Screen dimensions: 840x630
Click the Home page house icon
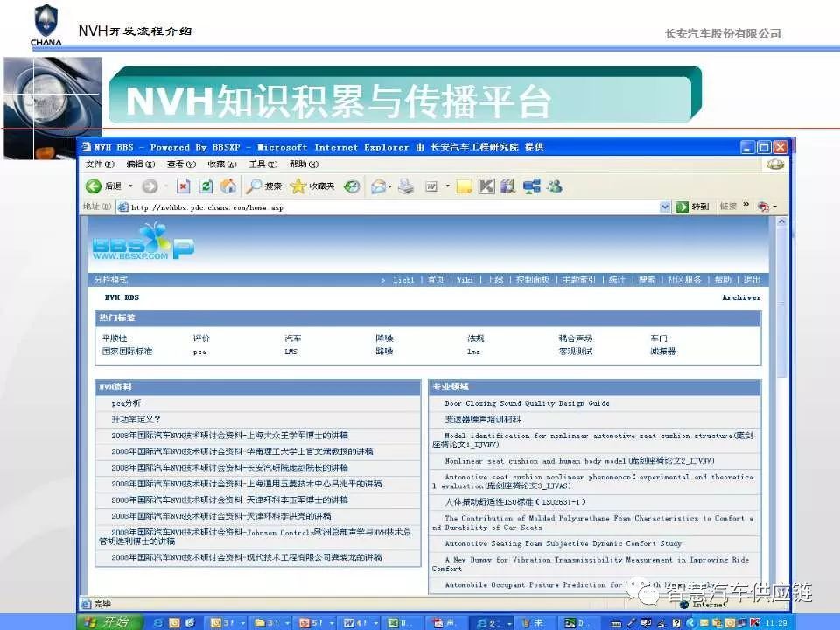(228, 185)
